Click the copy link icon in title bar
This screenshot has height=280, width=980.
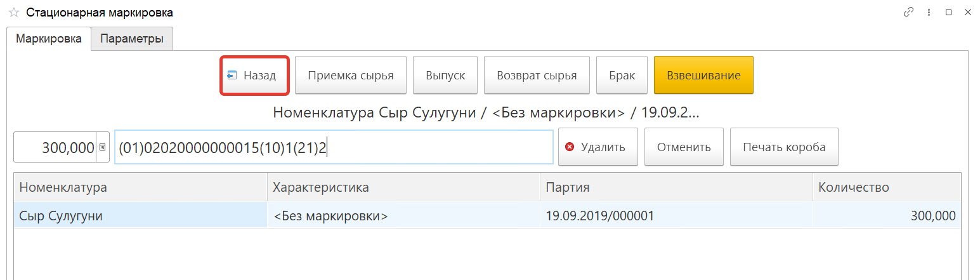909,12
